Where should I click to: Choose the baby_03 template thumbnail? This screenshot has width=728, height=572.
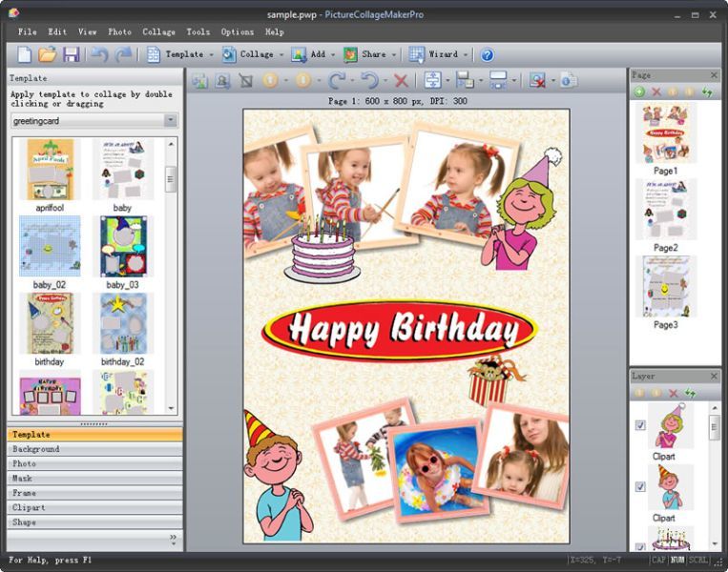[x=122, y=246]
